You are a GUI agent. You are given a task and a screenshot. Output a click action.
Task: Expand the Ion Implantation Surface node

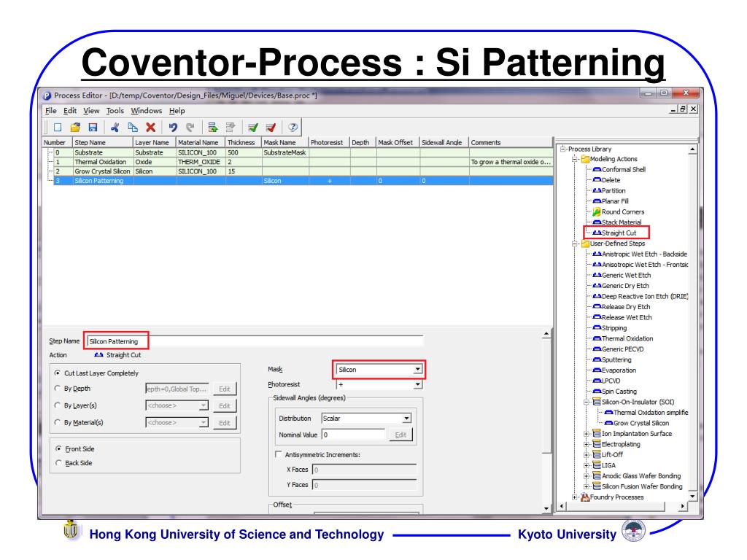pos(587,434)
